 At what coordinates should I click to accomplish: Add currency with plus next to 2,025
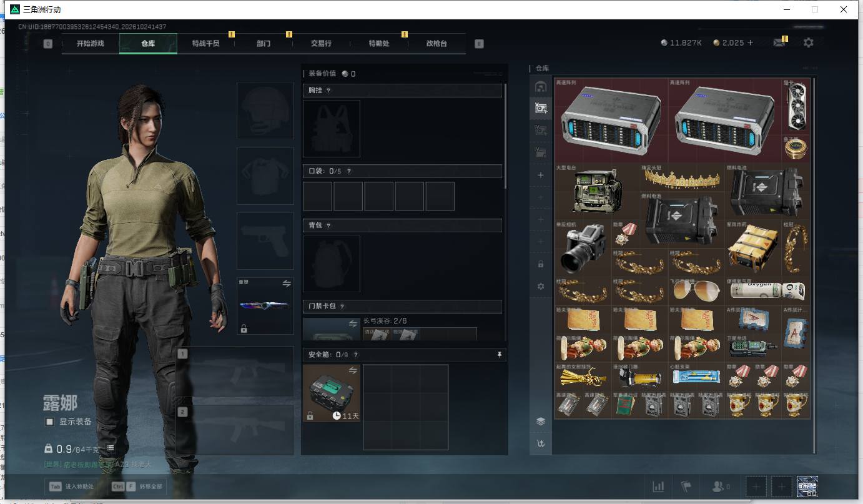(751, 43)
